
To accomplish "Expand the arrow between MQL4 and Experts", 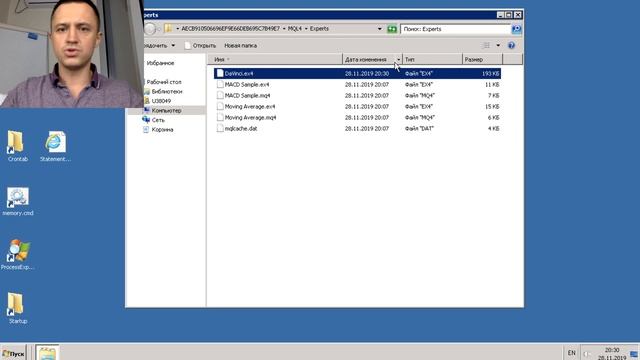I will point(306,29).
